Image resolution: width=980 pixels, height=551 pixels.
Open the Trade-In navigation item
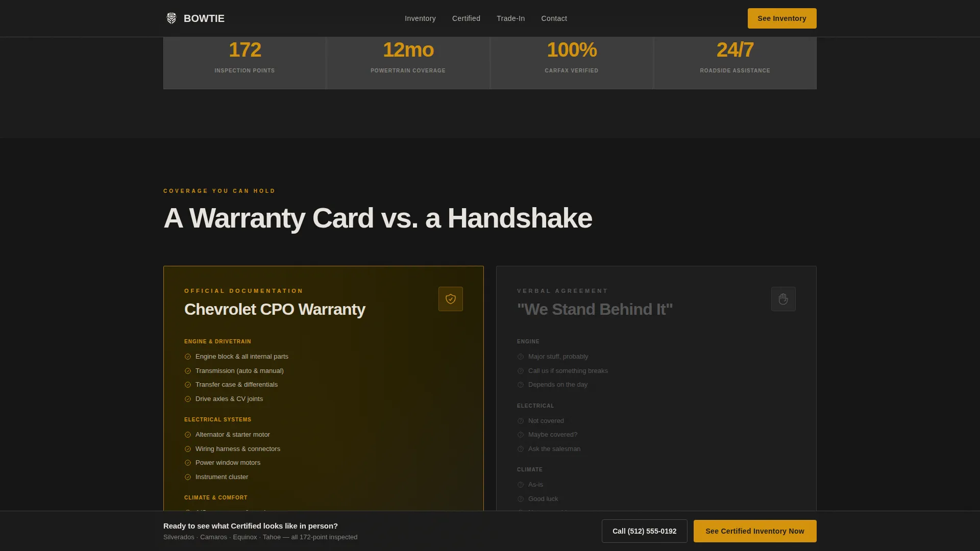[x=510, y=18]
